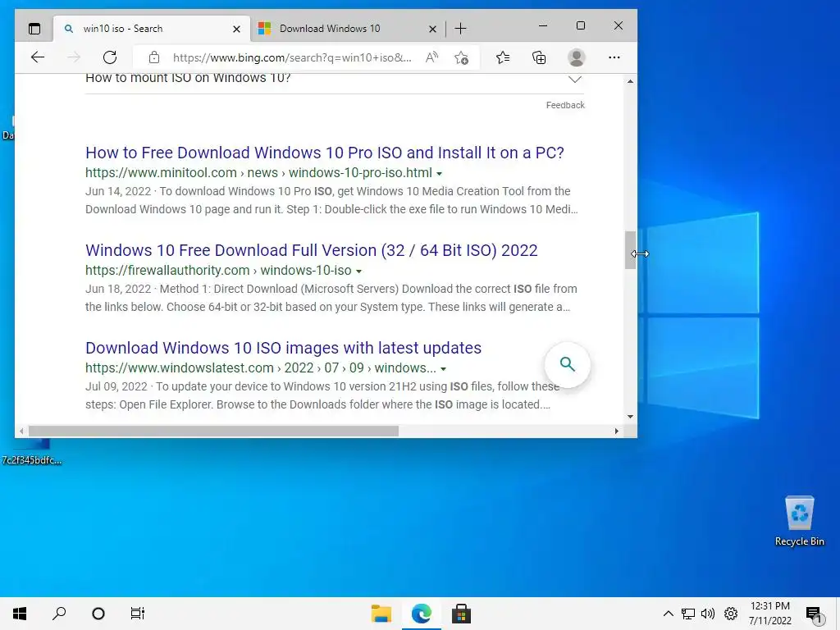Viewport: 840px width, 630px height.
Task: Click horizontal scrollbar left arrow
Action: 21,431
